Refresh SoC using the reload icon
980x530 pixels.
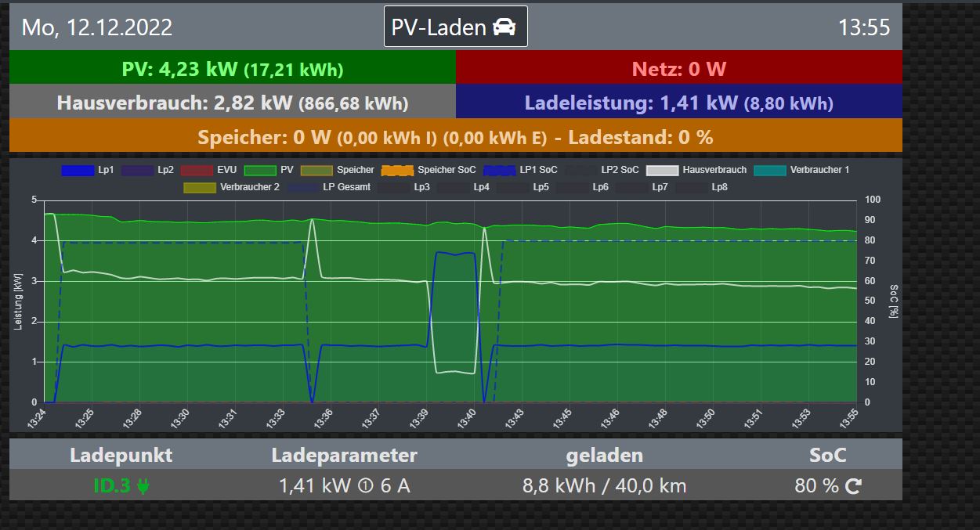click(853, 486)
